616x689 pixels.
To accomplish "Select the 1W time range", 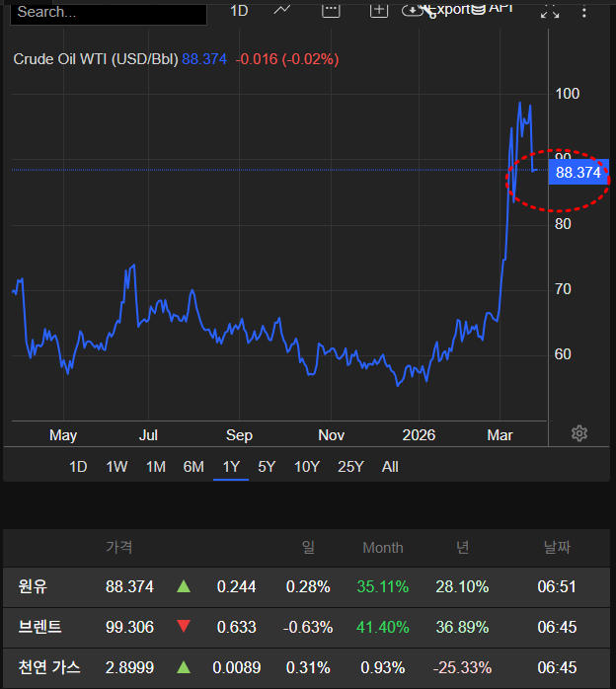I will [116, 467].
